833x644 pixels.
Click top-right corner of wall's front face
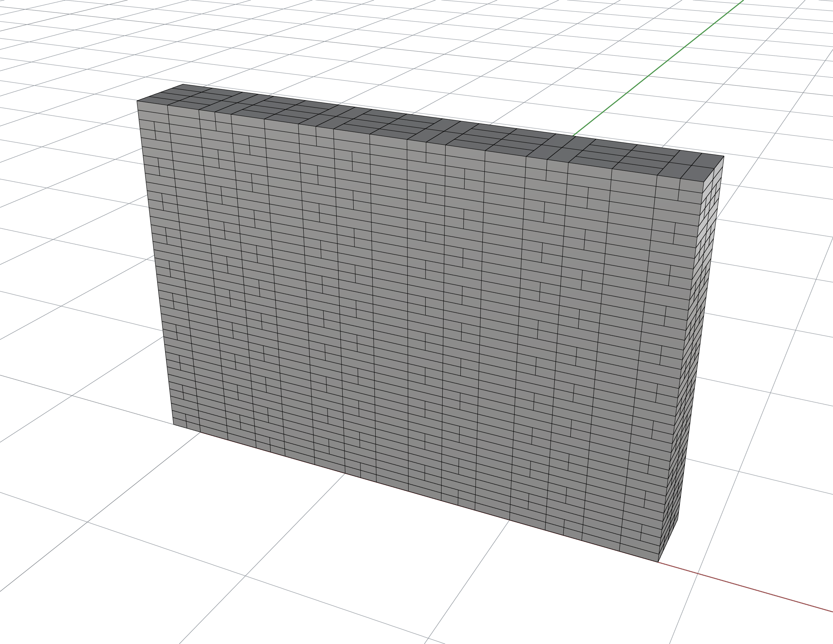pyautogui.click(x=704, y=181)
